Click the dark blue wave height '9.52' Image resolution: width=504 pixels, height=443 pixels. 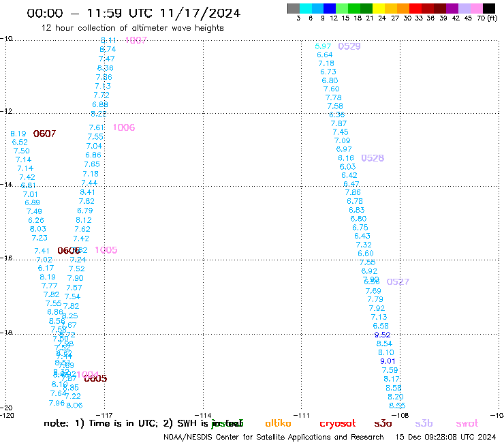point(383,335)
